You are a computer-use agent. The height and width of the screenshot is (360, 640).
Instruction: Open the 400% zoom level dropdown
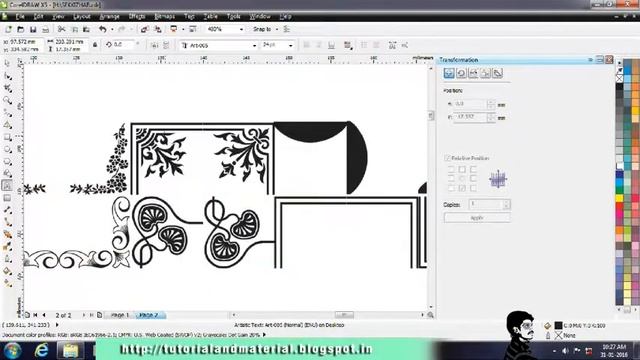(241, 29)
